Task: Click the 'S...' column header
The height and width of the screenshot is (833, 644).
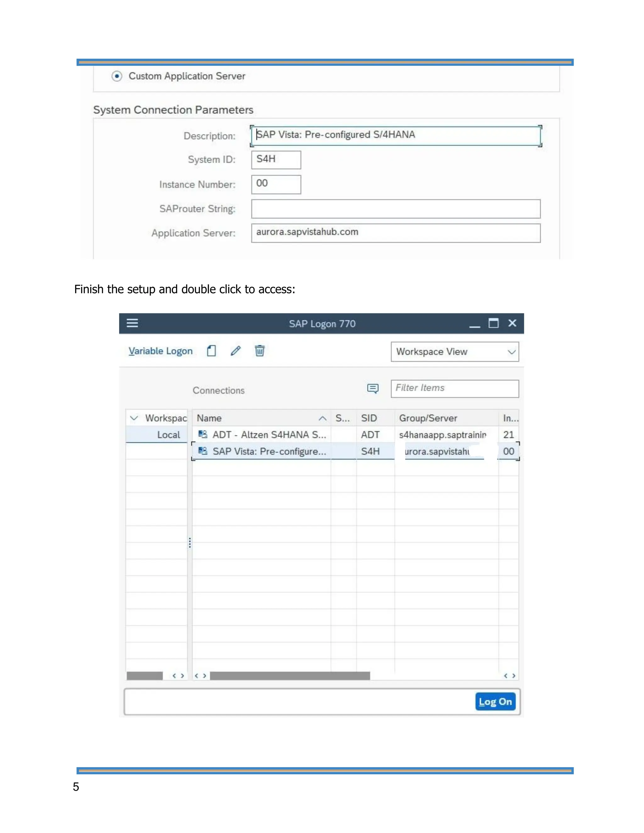Action: click(343, 418)
